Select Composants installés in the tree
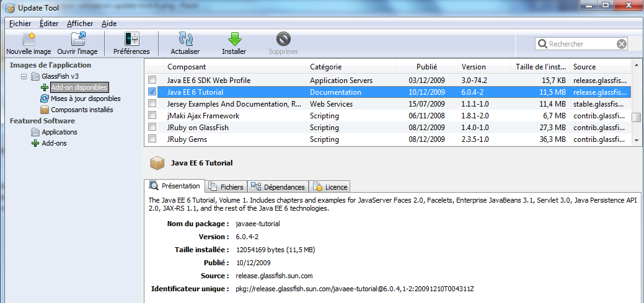This screenshot has width=644, height=303. [82, 110]
